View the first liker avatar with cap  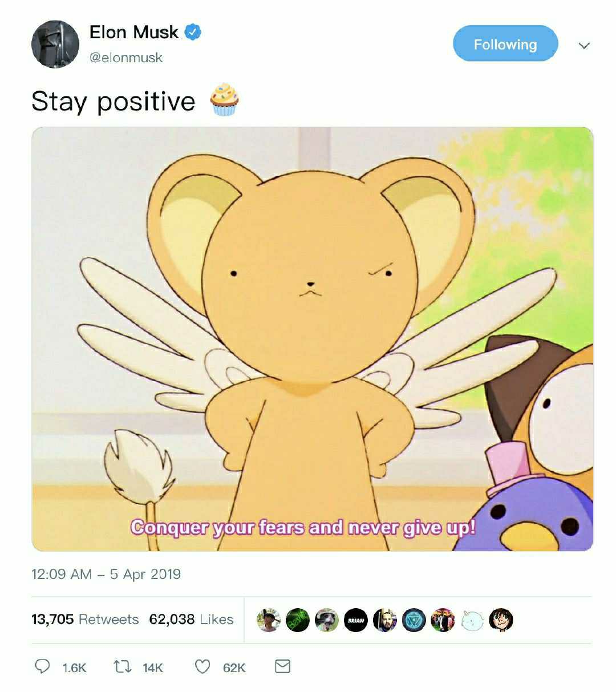(x=269, y=620)
